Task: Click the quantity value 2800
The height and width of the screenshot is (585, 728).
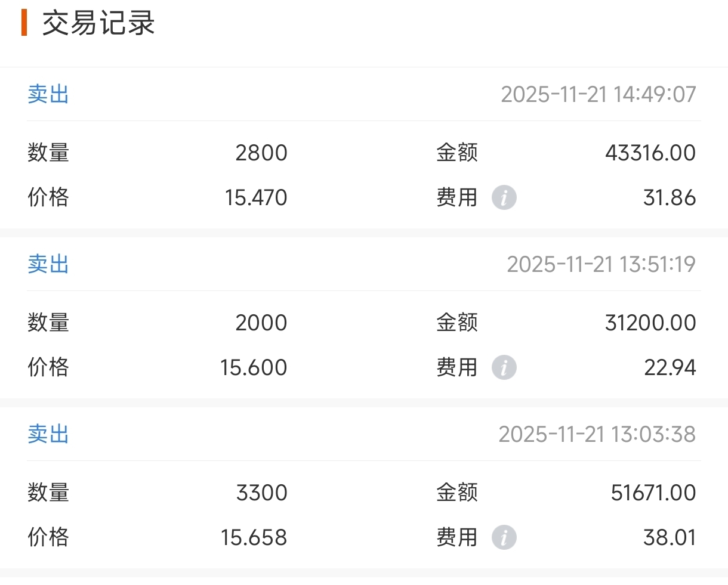Action: click(261, 153)
